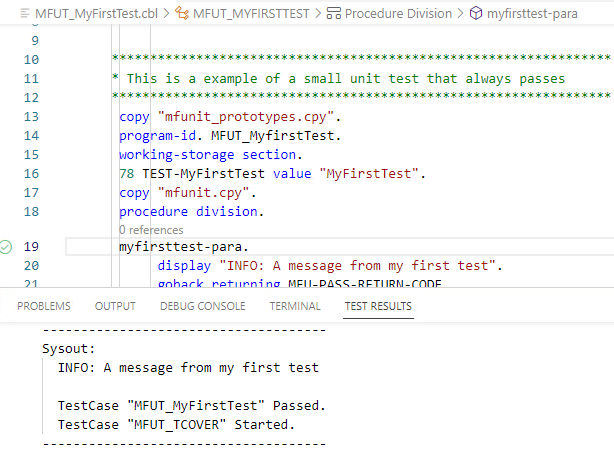Click the myfirsttest-para cube icon in breadcrumb
Screen dimensions: 614x449
click(x=475, y=14)
